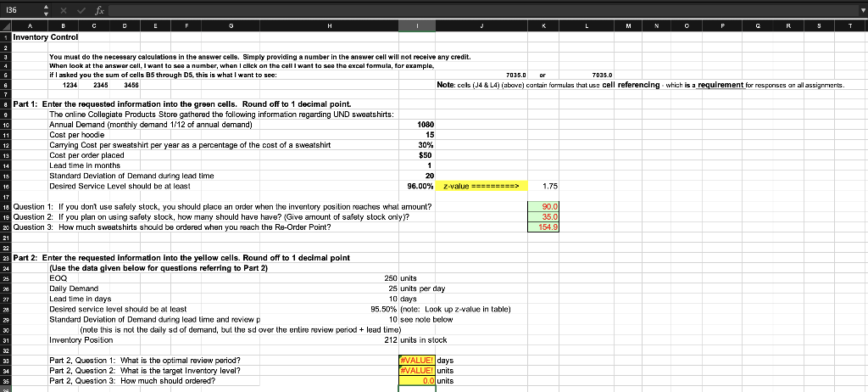Select row 10 via its row header
This screenshot has height=392, width=868.
click(x=6, y=125)
